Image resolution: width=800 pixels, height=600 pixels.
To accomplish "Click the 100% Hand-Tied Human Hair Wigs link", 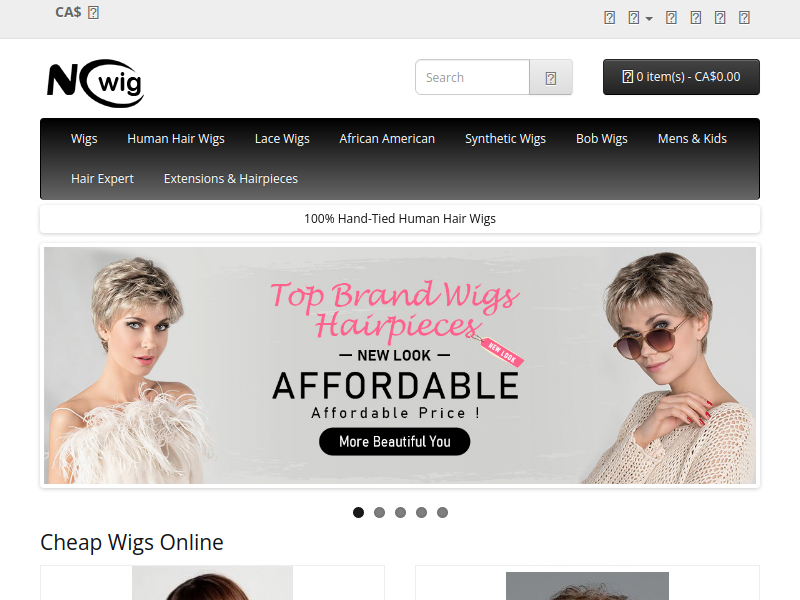I will (x=400, y=219).
